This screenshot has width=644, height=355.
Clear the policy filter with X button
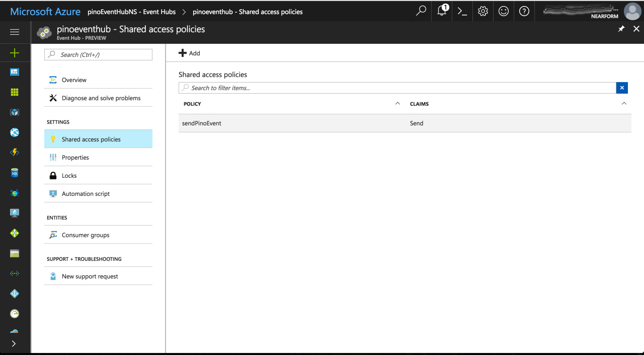622,88
